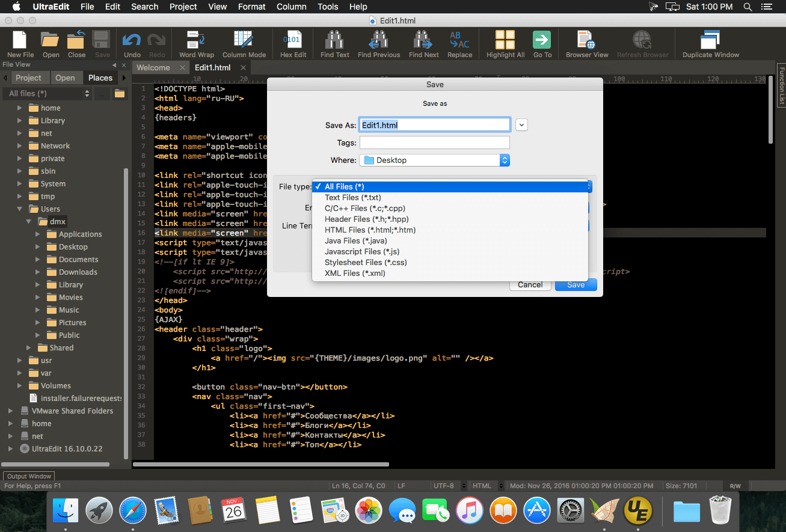This screenshot has height=532, width=786.
Task: Click the Cancel button
Action: coord(530,285)
